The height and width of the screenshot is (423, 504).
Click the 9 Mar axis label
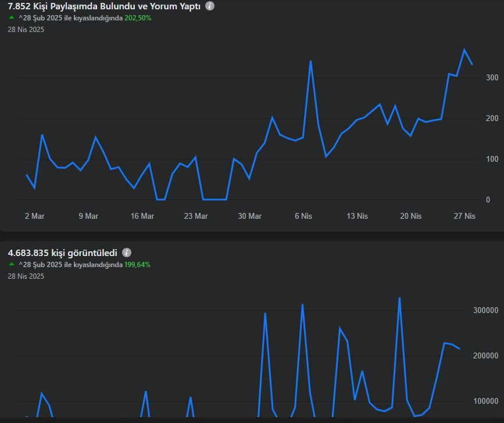88,216
